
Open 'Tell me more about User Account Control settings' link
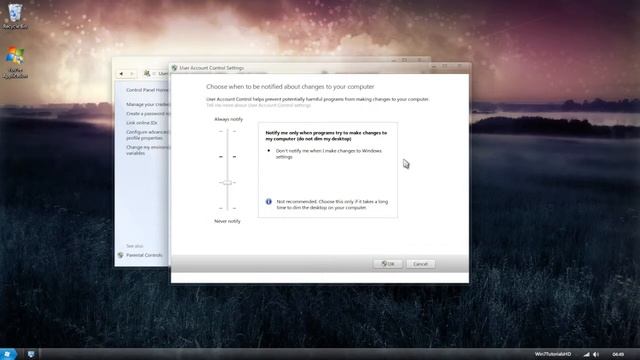coord(258,105)
